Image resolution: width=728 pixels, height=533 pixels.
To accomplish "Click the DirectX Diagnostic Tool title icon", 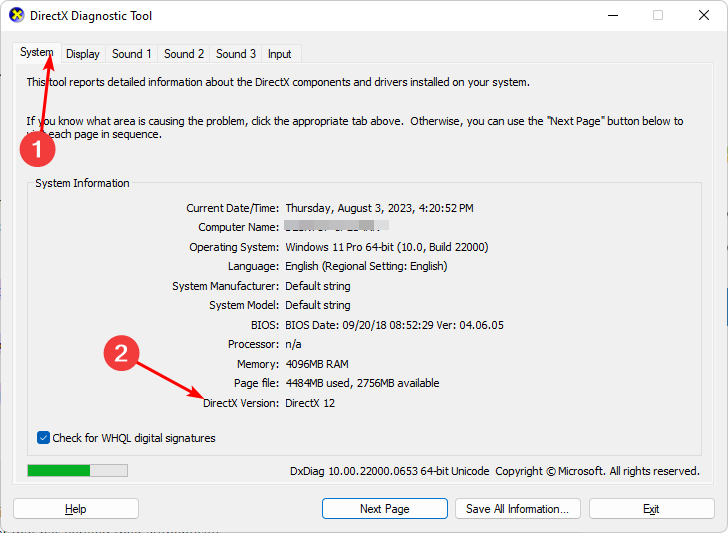I will coord(17,15).
